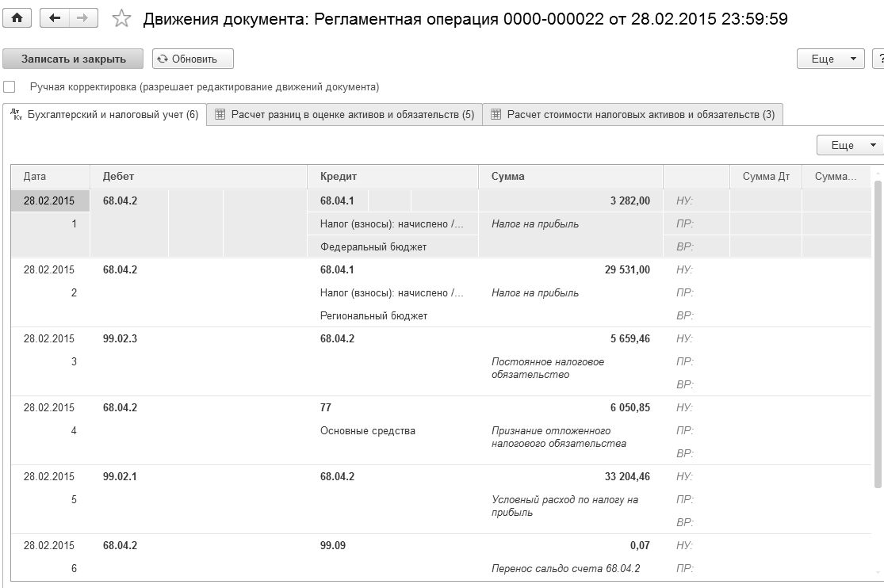The image size is (884, 588).
Task: Click debit account 99.02.3 in row 3
Action: (x=120, y=338)
